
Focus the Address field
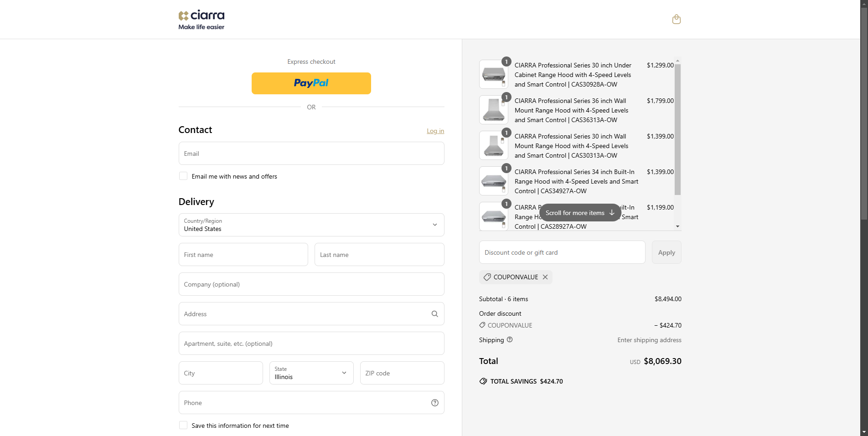pos(311,313)
